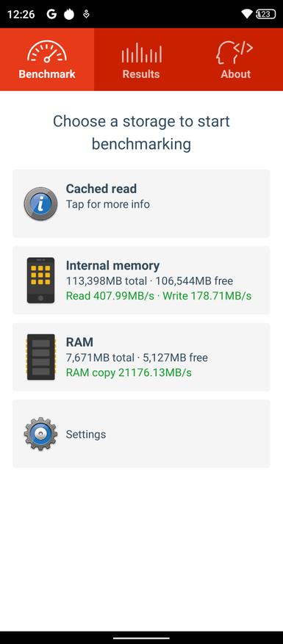Tap the About head icon
The image size is (283, 644).
234,53
